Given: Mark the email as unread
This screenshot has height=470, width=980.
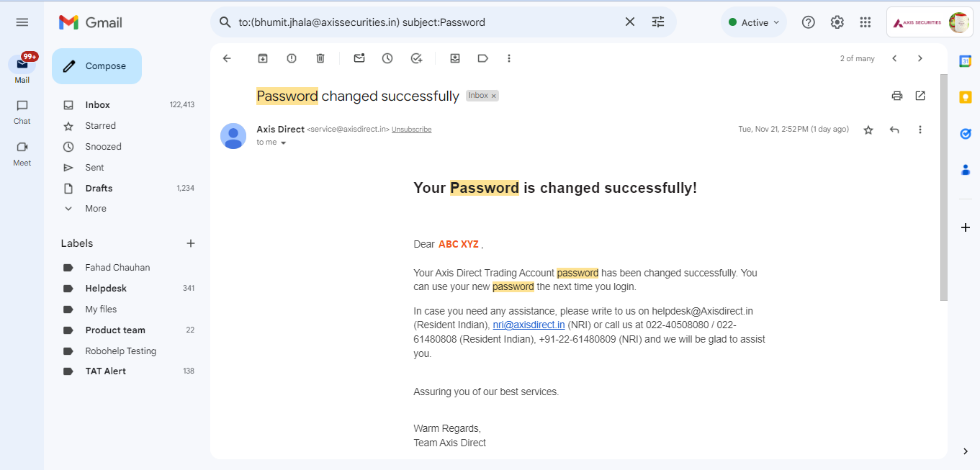Looking at the screenshot, I should tap(359, 58).
